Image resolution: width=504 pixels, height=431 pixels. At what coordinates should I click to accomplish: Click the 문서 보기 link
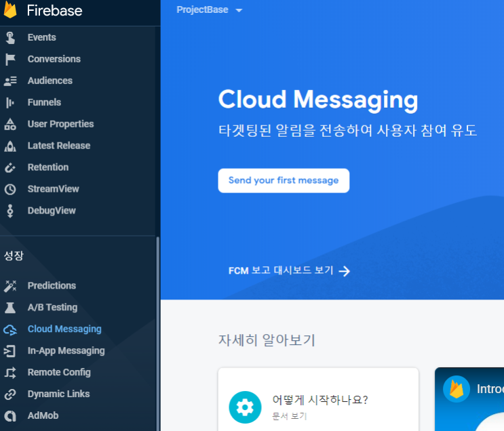[x=289, y=416]
